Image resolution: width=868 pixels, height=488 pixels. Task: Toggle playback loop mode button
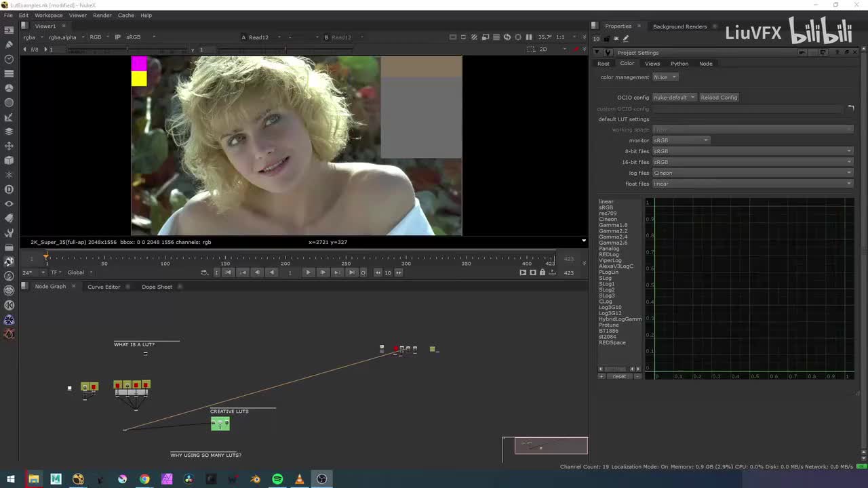[204, 272]
